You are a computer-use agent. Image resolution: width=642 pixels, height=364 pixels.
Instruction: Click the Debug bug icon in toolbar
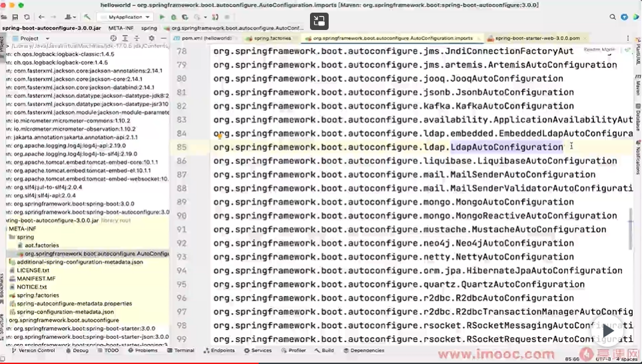click(x=173, y=17)
